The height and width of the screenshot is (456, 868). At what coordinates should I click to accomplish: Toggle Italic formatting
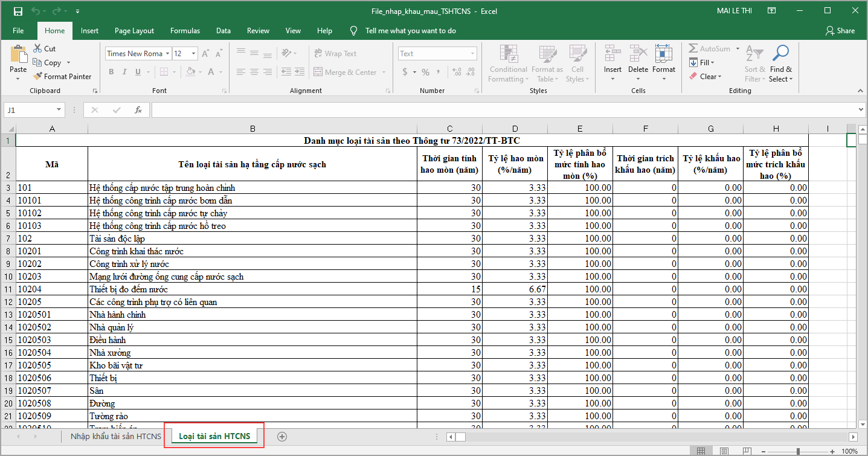(x=125, y=72)
